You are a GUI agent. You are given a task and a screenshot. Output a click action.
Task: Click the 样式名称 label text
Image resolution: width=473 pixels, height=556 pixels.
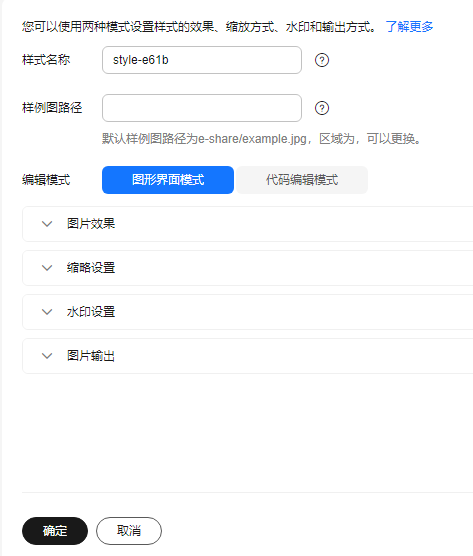click(x=46, y=60)
